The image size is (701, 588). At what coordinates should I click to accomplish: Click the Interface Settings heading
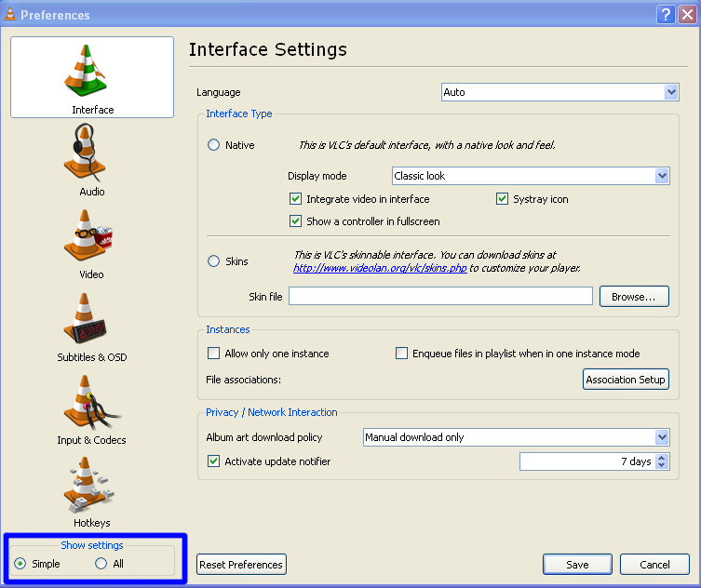tap(268, 49)
